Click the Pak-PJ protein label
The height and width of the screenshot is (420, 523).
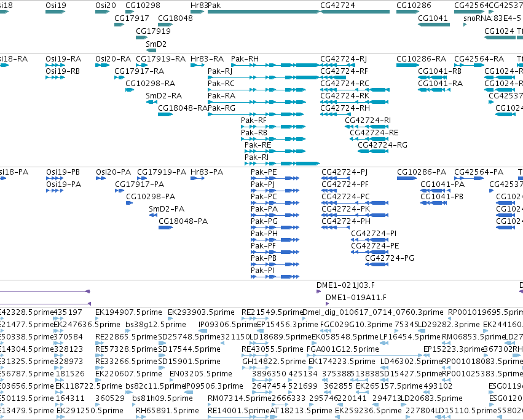pyautogui.click(x=263, y=184)
